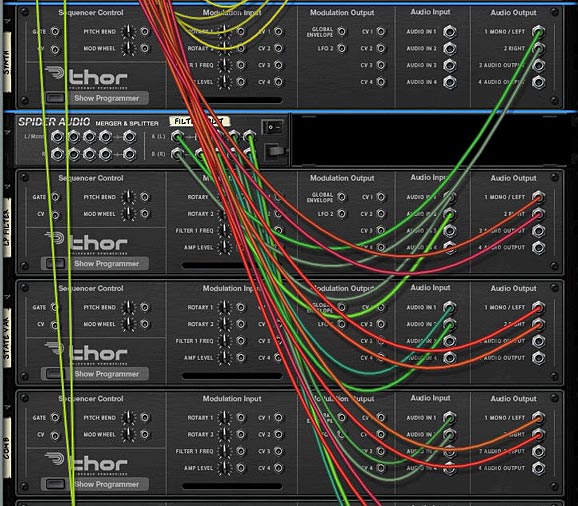This screenshot has width=578, height=506.
Task: Click SYNTH Thor Modulation Output CV 1 jack
Action: [x=381, y=32]
